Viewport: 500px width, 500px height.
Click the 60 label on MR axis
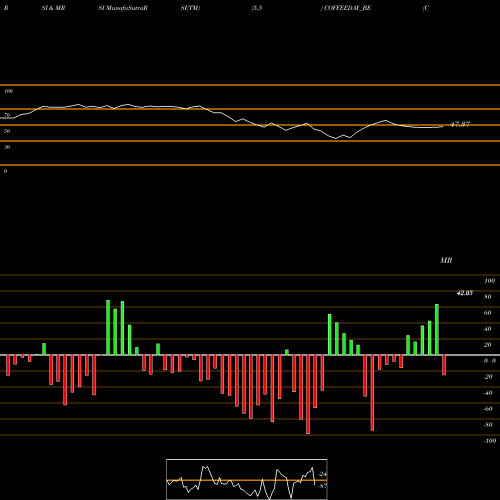coord(488,313)
